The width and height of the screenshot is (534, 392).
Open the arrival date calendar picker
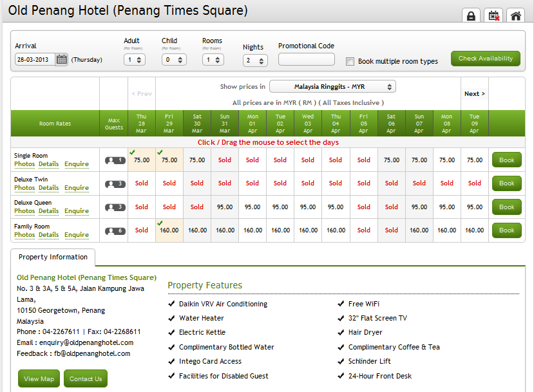(62, 60)
